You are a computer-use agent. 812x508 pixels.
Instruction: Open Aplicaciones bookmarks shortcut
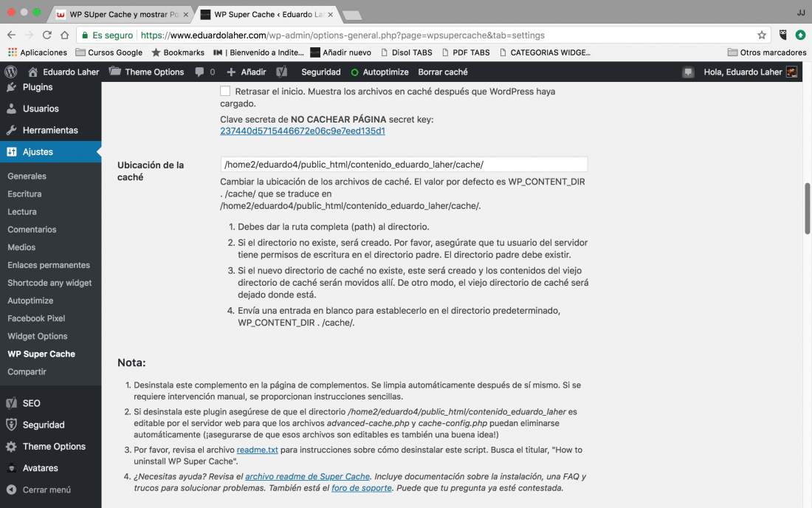tap(38, 52)
